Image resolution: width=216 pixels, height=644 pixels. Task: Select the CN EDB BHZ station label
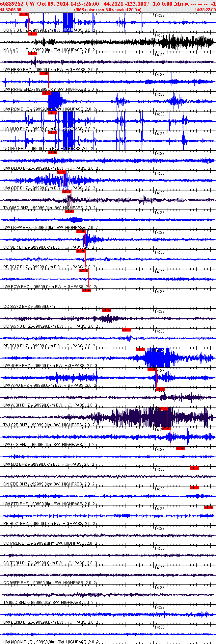tap(49, 484)
